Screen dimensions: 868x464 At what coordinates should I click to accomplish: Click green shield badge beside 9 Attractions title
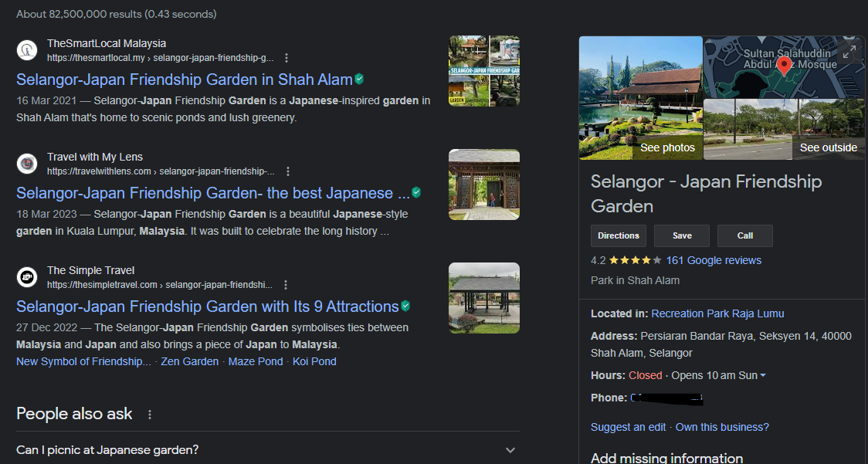(405, 306)
